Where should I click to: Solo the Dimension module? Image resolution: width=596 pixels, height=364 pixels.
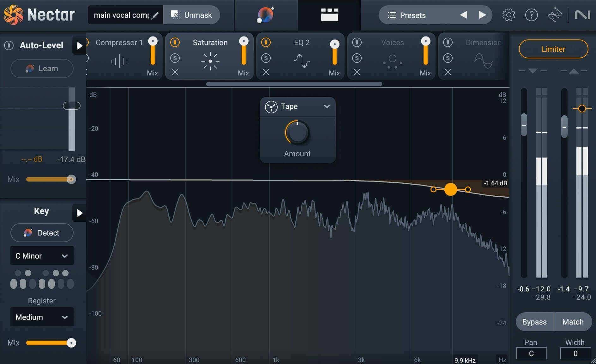pyautogui.click(x=448, y=58)
